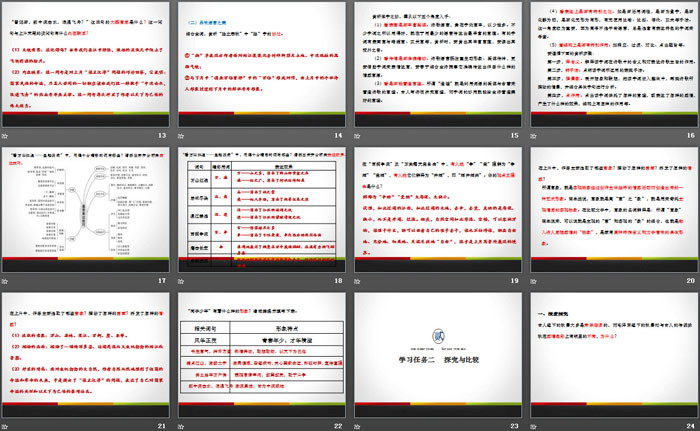Select the slide 16 thumbnail
This screenshot has width=700, height=431.
point(612,63)
